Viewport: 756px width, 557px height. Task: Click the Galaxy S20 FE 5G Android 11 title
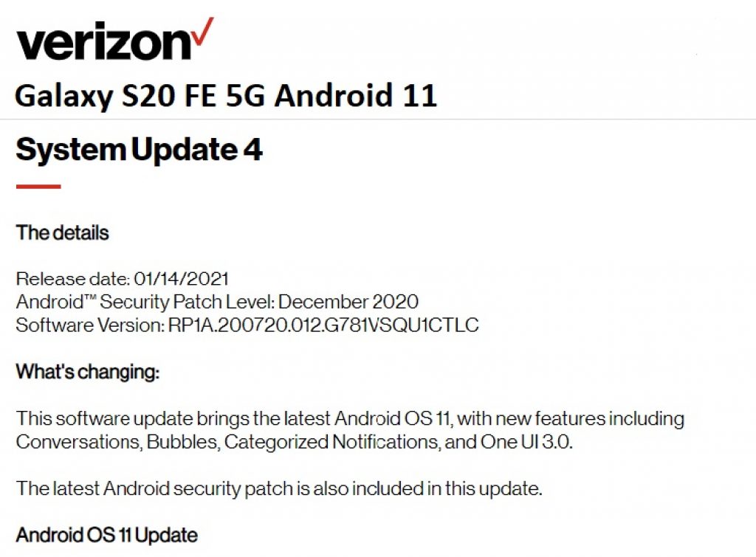[226, 95]
